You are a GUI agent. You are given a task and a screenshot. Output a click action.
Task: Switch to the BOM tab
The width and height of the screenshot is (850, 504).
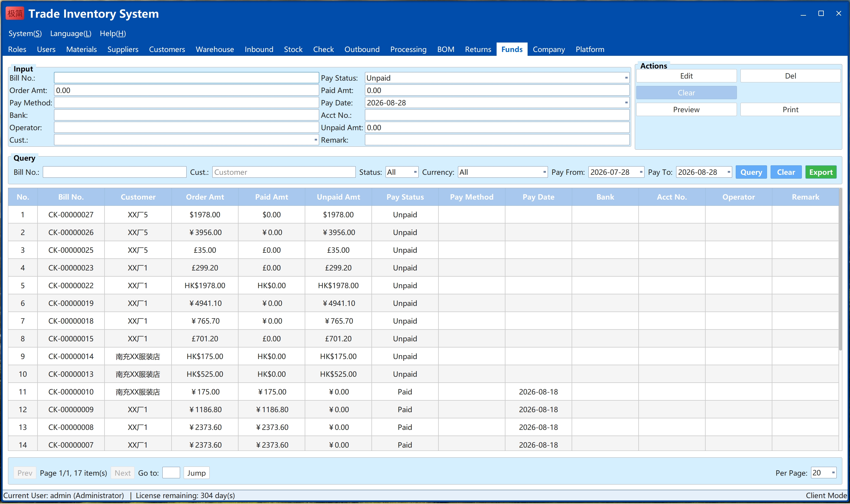[446, 49]
